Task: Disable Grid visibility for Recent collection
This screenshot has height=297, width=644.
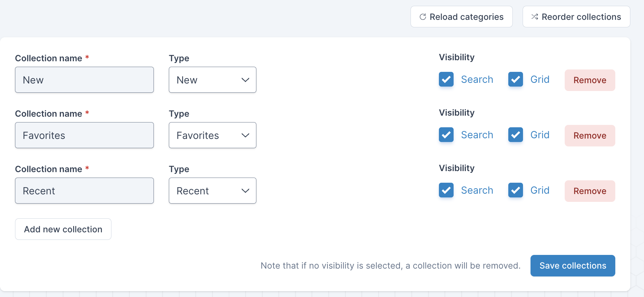Action: (515, 190)
